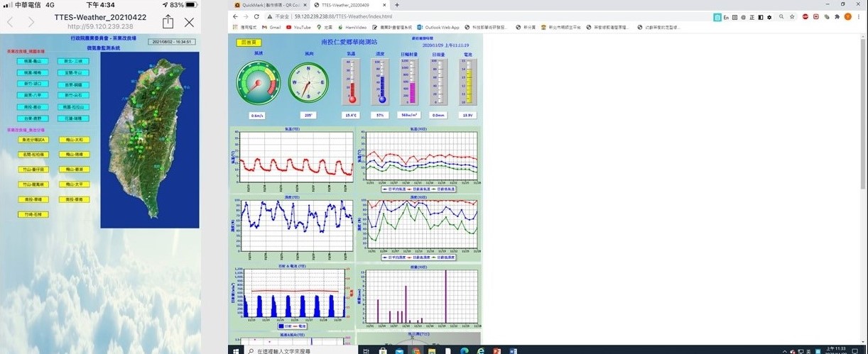Click the taskbar clock showing 11:33
Viewport: 868px width, 354px height.
(835, 350)
